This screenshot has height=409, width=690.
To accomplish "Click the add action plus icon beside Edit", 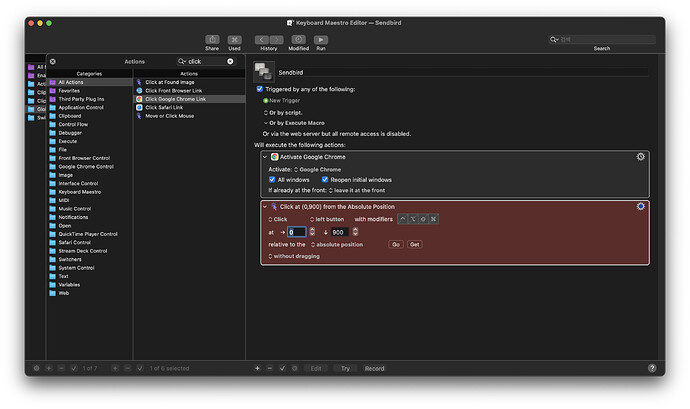I will [x=257, y=368].
